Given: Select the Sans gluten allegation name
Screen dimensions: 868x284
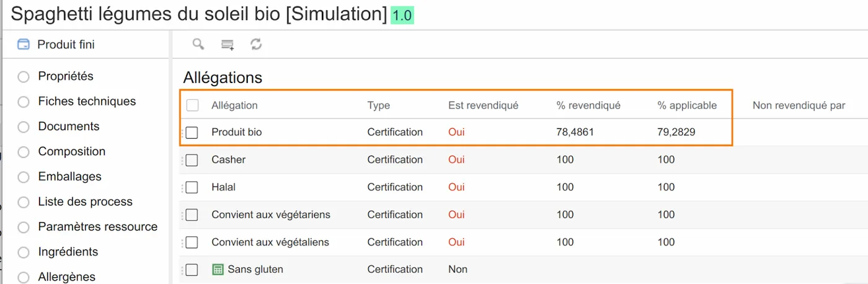Looking at the screenshot, I should point(255,269).
